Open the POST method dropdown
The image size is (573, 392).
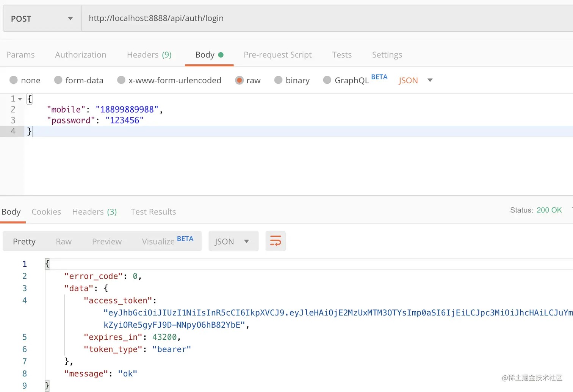(42, 19)
